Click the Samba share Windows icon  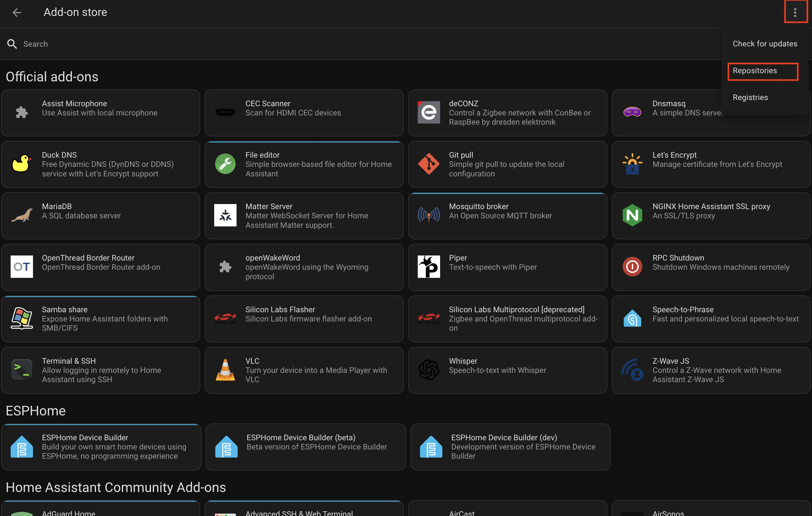click(x=22, y=318)
